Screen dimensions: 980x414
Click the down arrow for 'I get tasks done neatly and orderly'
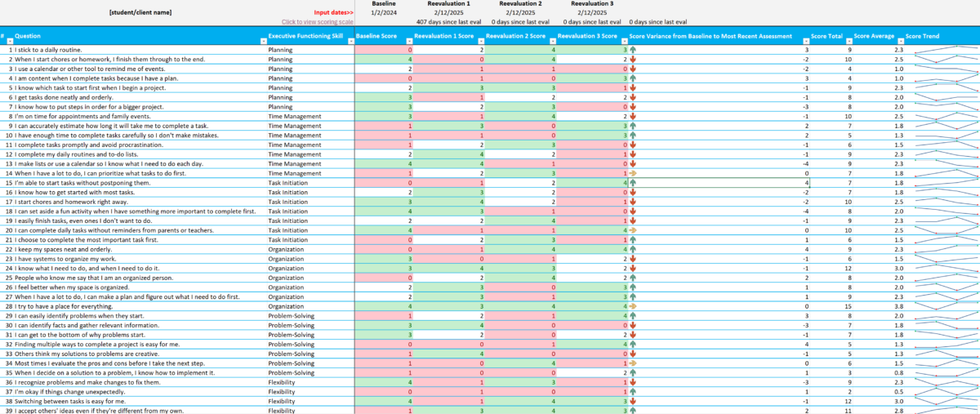[632, 97]
